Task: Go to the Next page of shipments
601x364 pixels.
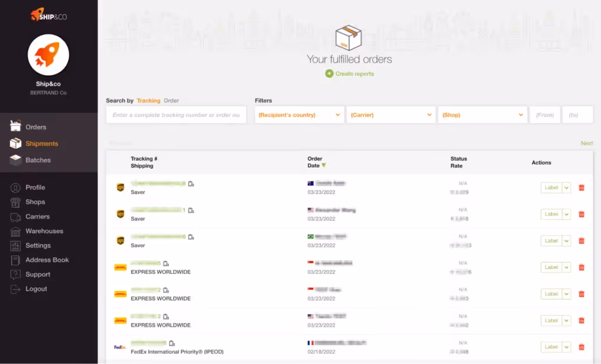Action: tap(587, 143)
